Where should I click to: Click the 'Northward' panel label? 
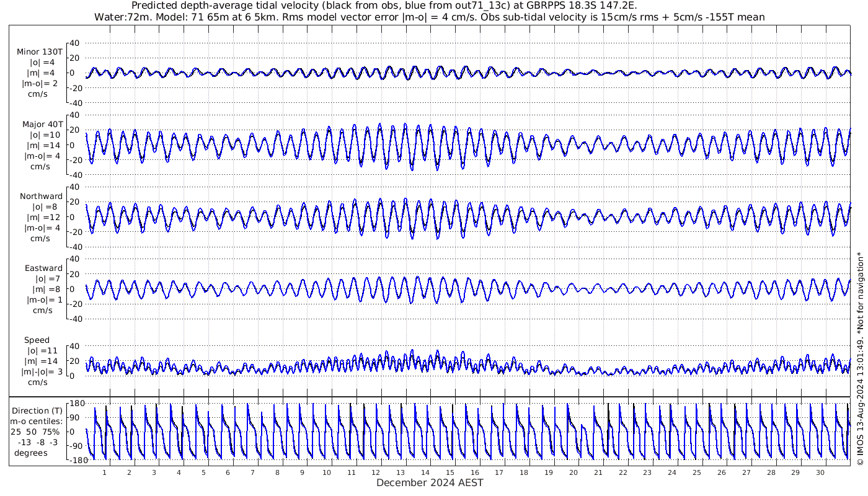[41, 197]
